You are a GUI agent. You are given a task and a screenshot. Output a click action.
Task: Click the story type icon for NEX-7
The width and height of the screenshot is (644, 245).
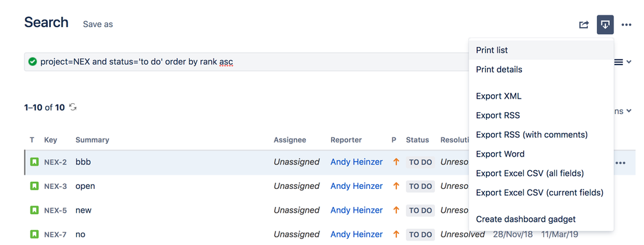34,234
